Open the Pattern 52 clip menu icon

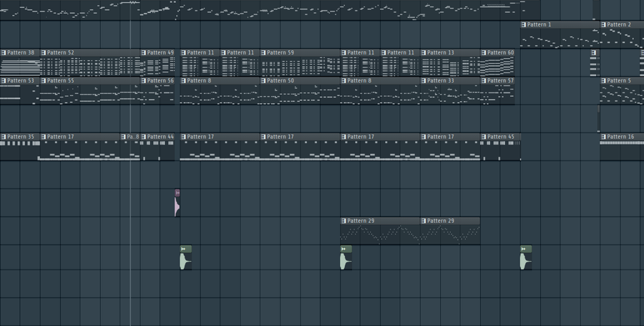tap(44, 52)
